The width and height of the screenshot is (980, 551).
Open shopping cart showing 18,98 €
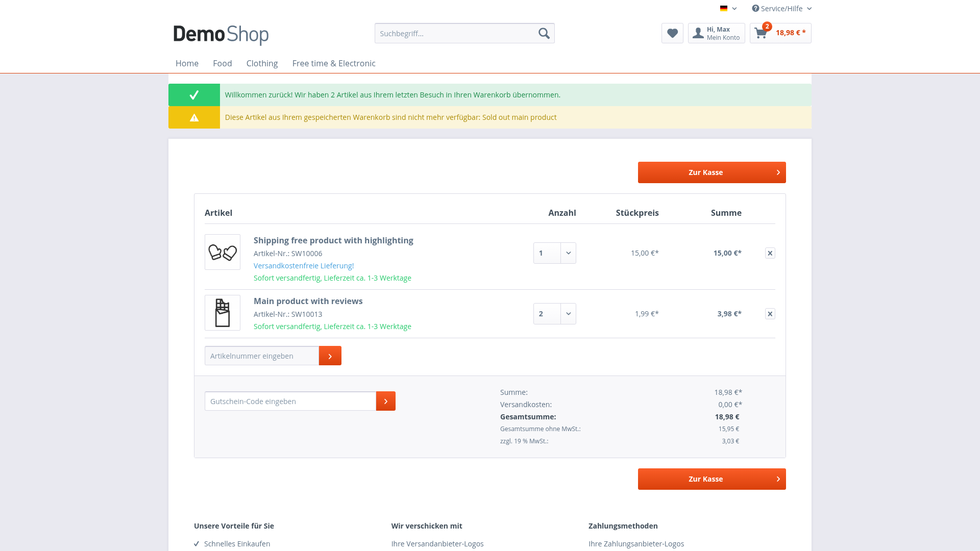coord(780,33)
